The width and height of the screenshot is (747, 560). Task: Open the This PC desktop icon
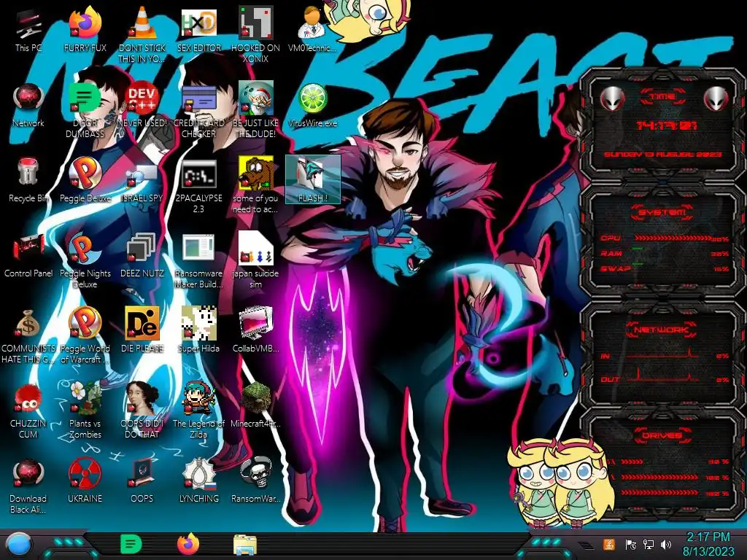pyautogui.click(x=28, y=29)
